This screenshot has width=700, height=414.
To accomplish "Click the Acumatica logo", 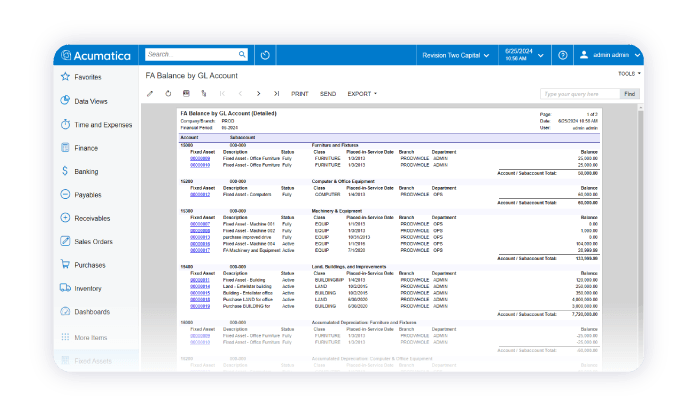I will pyautogui.click(x=96, y=55).
